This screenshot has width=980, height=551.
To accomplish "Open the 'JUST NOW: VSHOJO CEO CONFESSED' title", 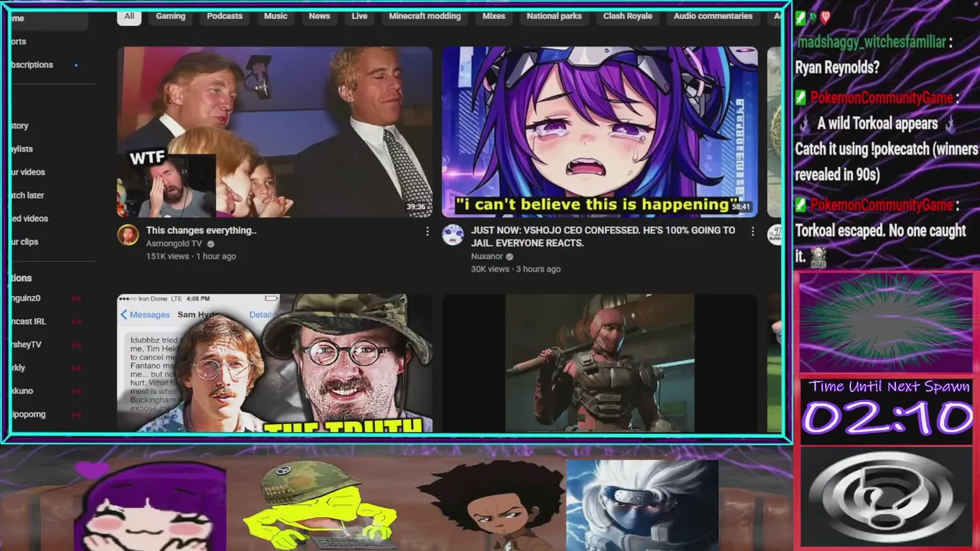I will pyautogui.click(x=603, y=236).
